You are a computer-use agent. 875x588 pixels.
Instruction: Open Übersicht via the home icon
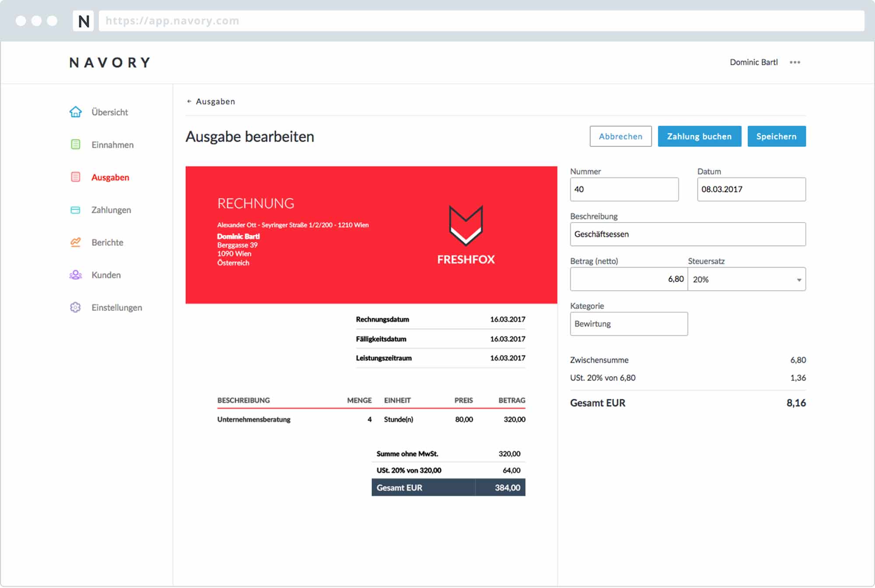tap(76, 112)
